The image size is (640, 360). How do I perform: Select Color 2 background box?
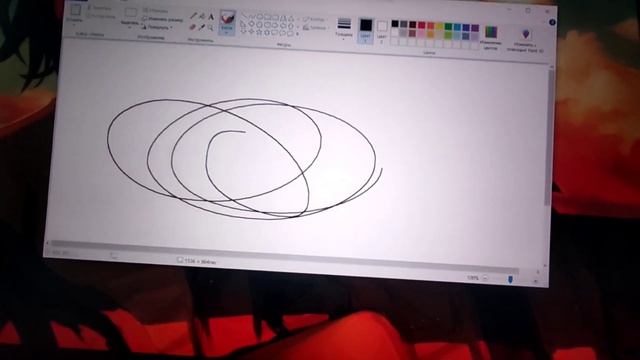click(x=381, y=32)
